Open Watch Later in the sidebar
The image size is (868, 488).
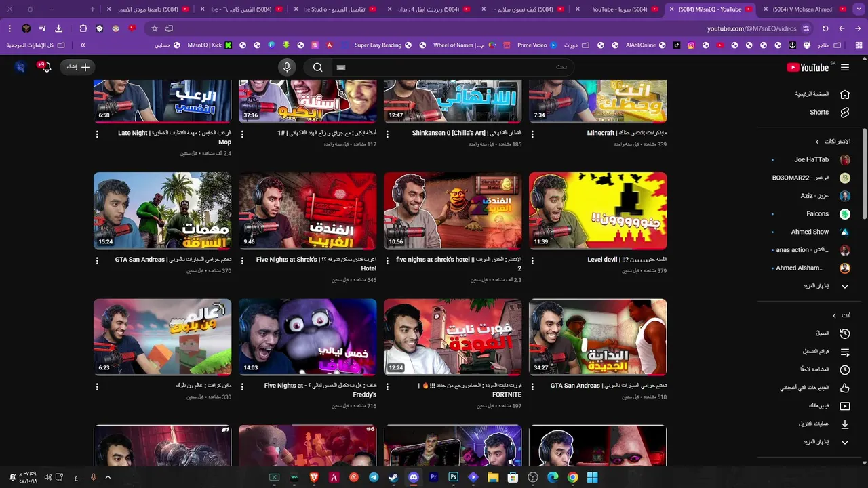[845, 370]
